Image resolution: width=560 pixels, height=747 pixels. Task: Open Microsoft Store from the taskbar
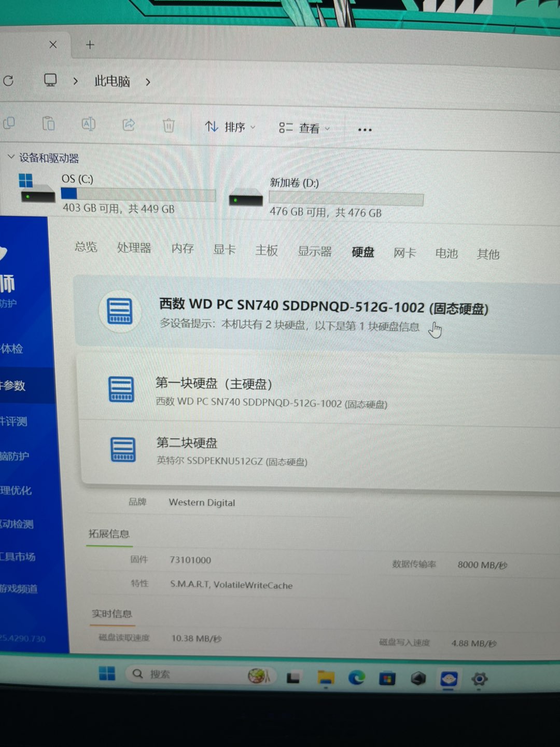(387, 679)
